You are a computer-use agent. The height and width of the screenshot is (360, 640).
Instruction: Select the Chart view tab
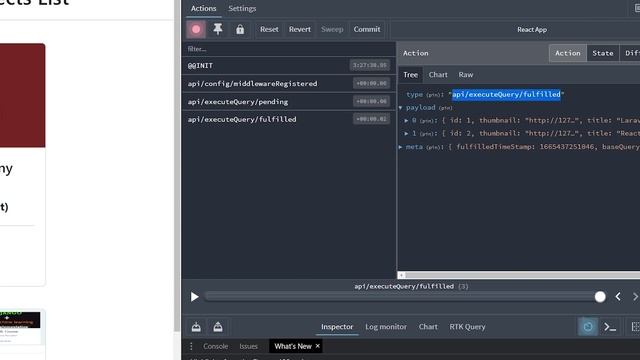pyautogui.click(x=438, y=75)
